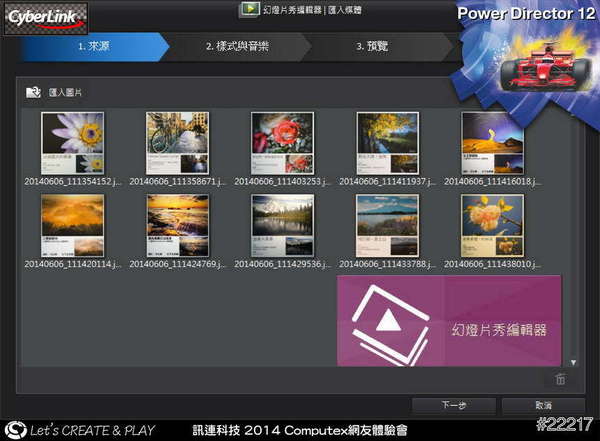
Task: Click the scrollbar down arrow
Action: (573, 362)
